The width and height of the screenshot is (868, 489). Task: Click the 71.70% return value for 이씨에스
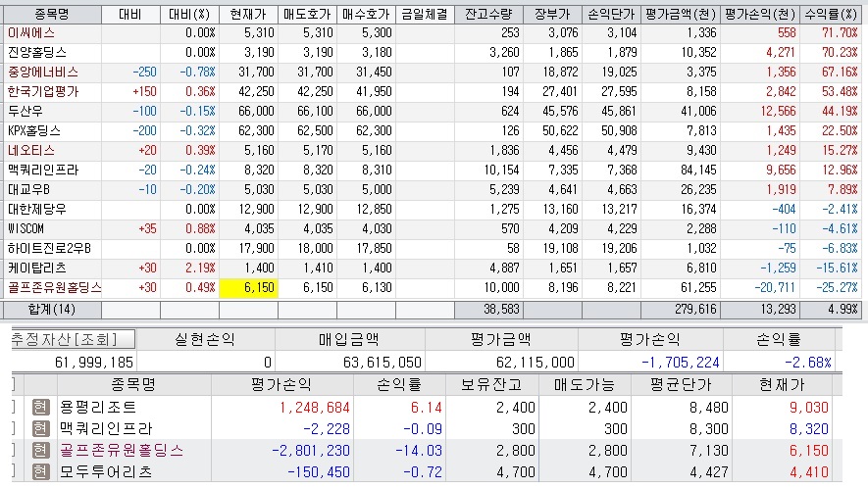(840, 33)
